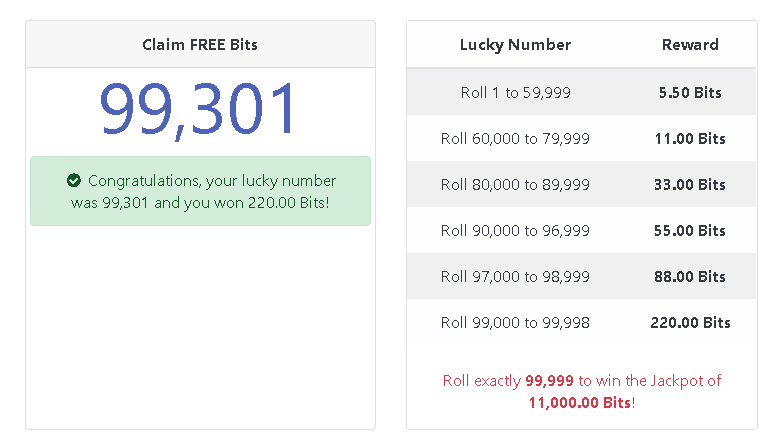This screenshot has height=448, width=763.
Task: Click the 5.50 Bits reward cell
Action: (x=690, y=93)
